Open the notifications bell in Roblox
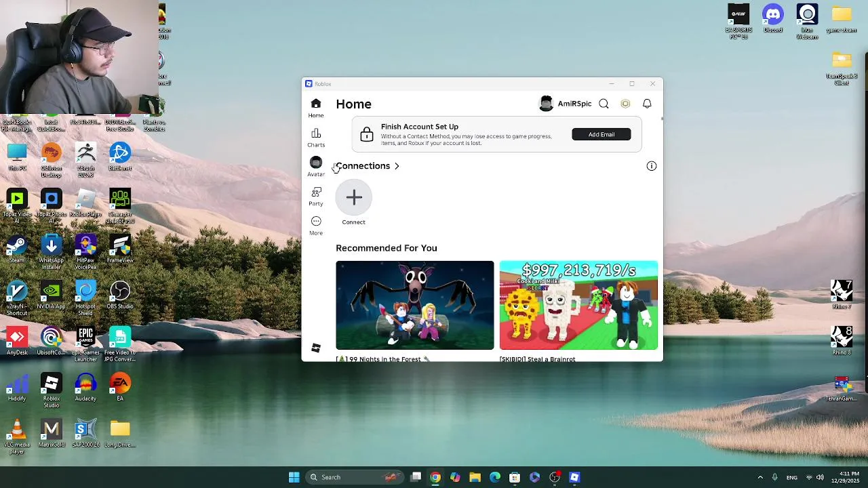The width and height of the screenshot is (868, 488). point(647,104)
